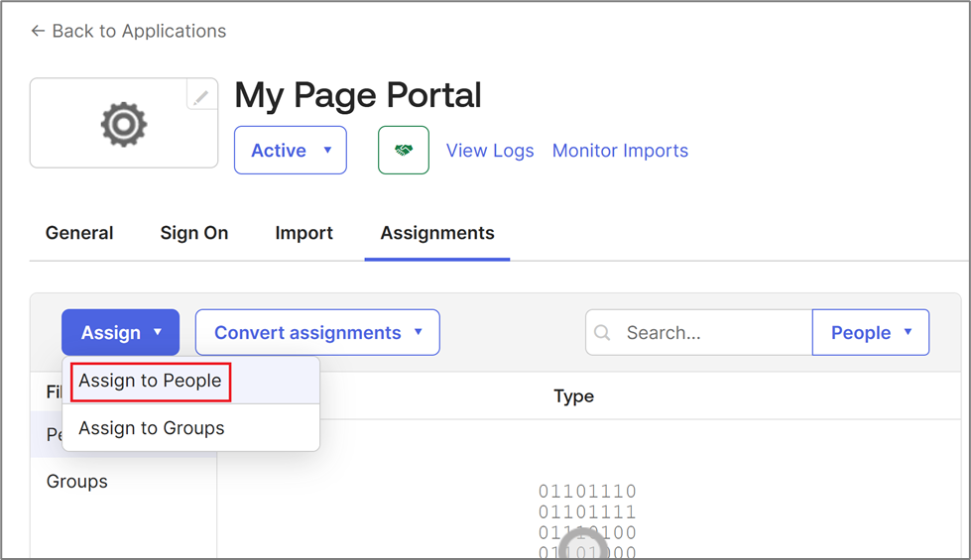
Task: Collapse the Assign dropdown button
Action: tap(120, 333)
